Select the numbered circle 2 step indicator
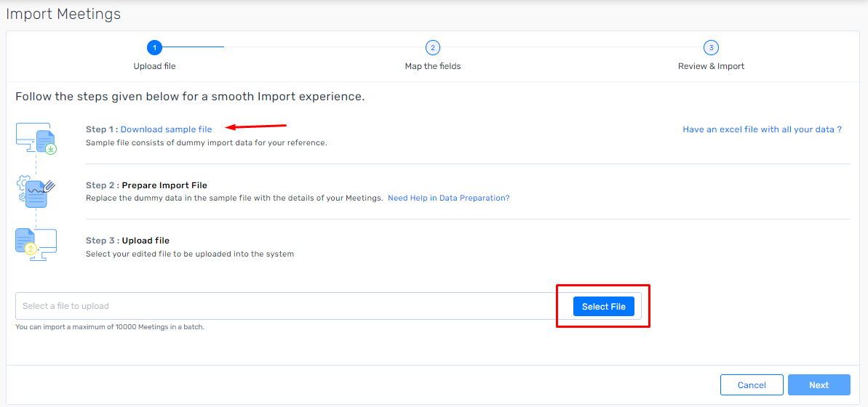Image resolution: width=868 pixels, height=407 pixels. [x=432, y=47]
